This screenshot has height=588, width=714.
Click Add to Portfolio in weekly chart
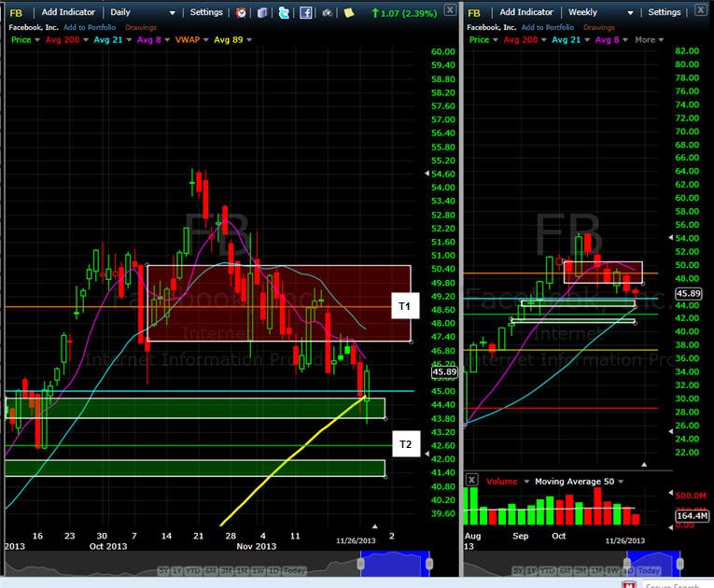pos(548,27)
